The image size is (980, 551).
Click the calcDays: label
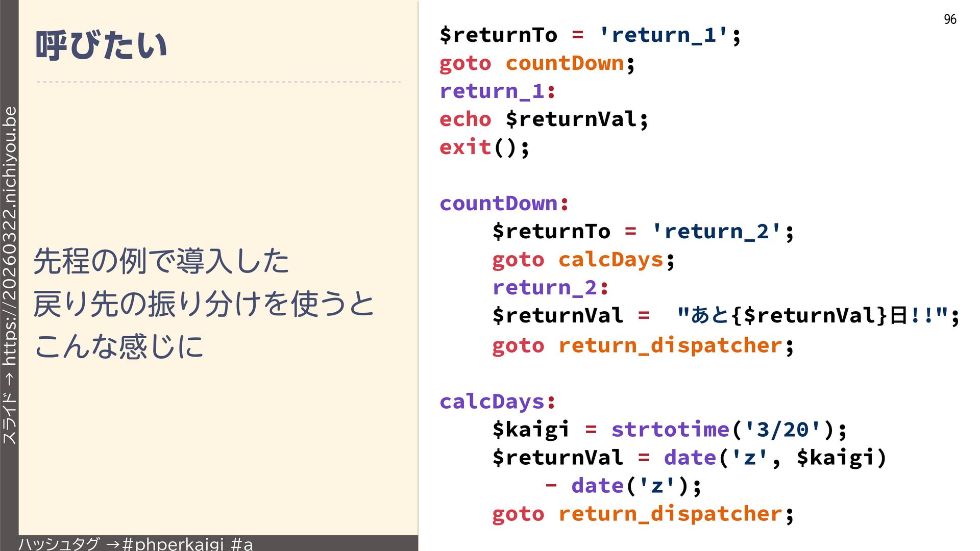pyautogui.click(x=497, y=402)
